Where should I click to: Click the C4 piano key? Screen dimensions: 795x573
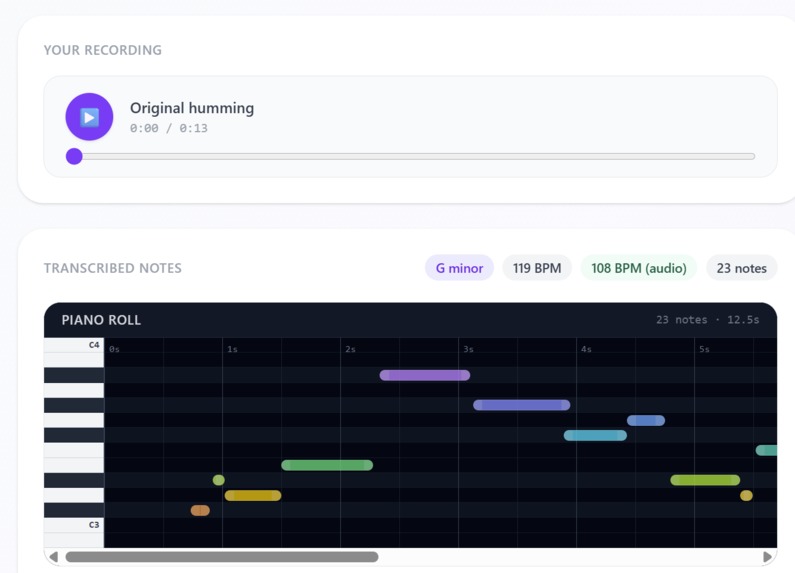click(x=74, y=345)
